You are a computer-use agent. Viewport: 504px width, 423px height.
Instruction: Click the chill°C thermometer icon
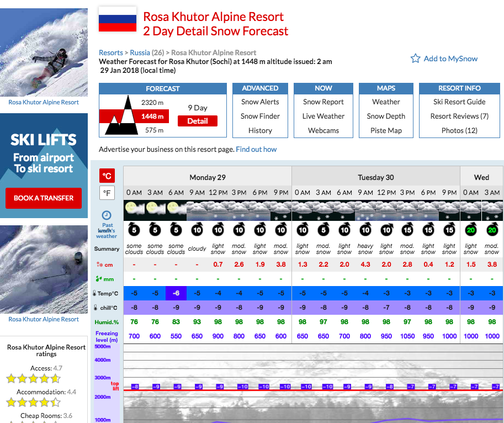pyautogui.click(x=96, y=308)
